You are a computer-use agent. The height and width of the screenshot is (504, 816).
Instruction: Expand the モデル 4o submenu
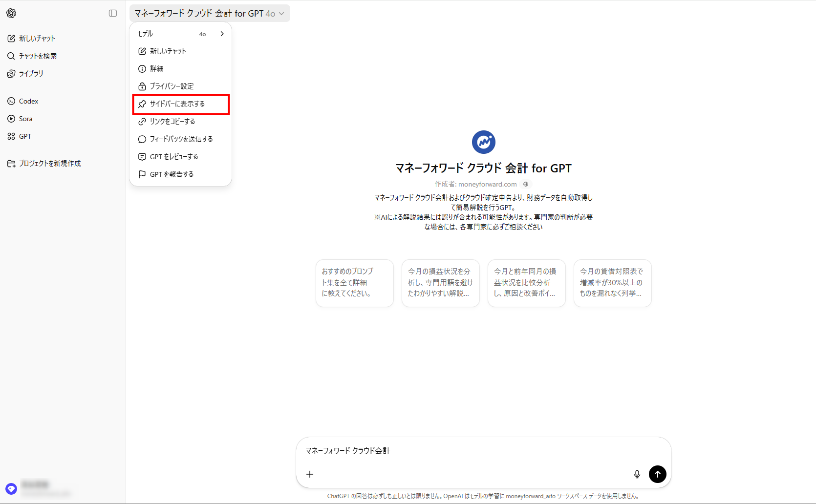coord(180,34)
